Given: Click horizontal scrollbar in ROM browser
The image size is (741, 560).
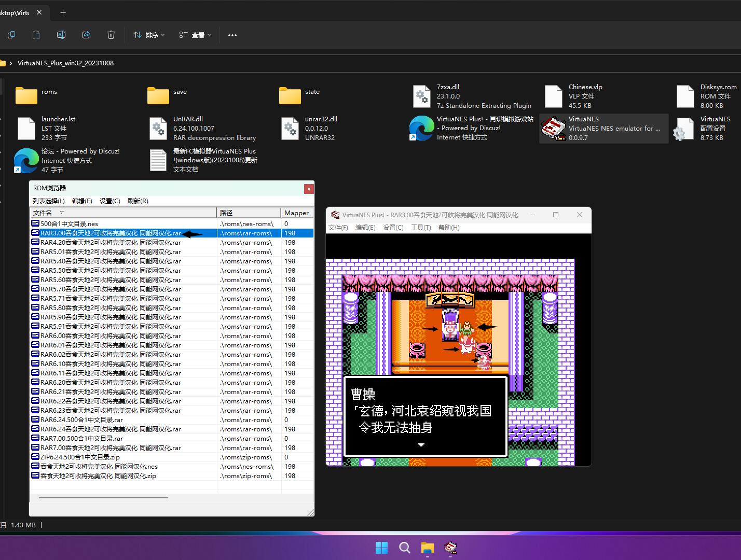Looking at the screenshot, I should (x=103, y=498).
